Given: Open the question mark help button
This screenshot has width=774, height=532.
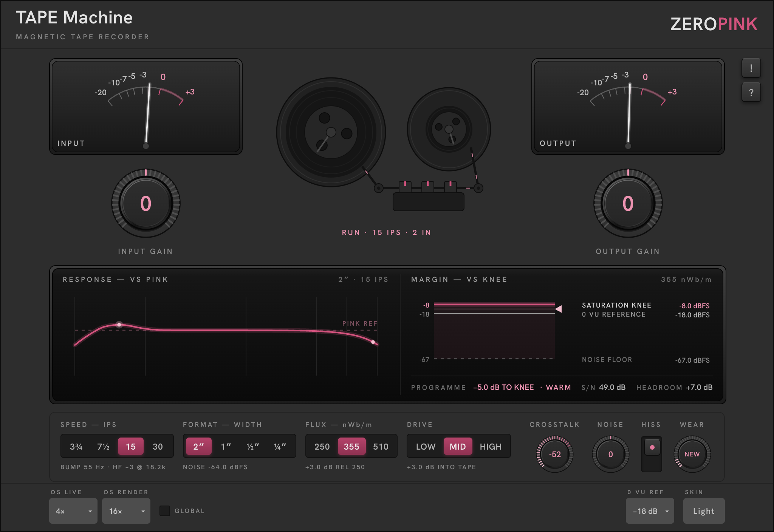Looking at the screenshot, I should pos(751,92).
